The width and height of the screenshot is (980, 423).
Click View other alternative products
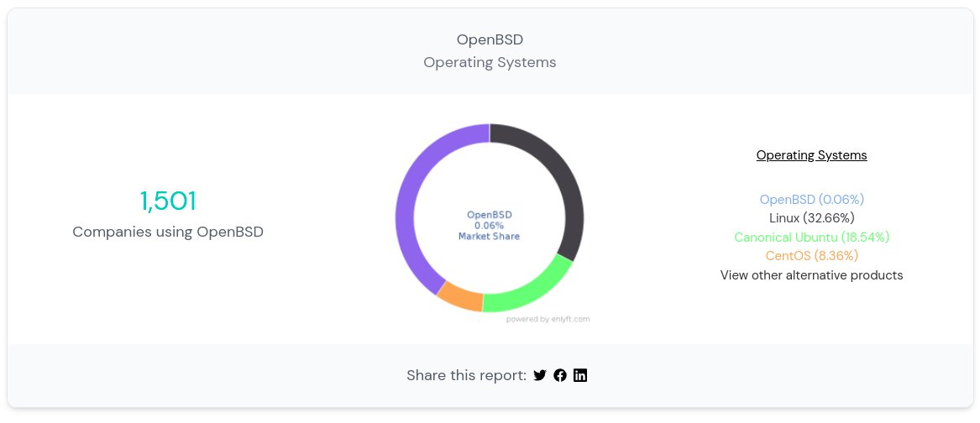pos(811,275)
